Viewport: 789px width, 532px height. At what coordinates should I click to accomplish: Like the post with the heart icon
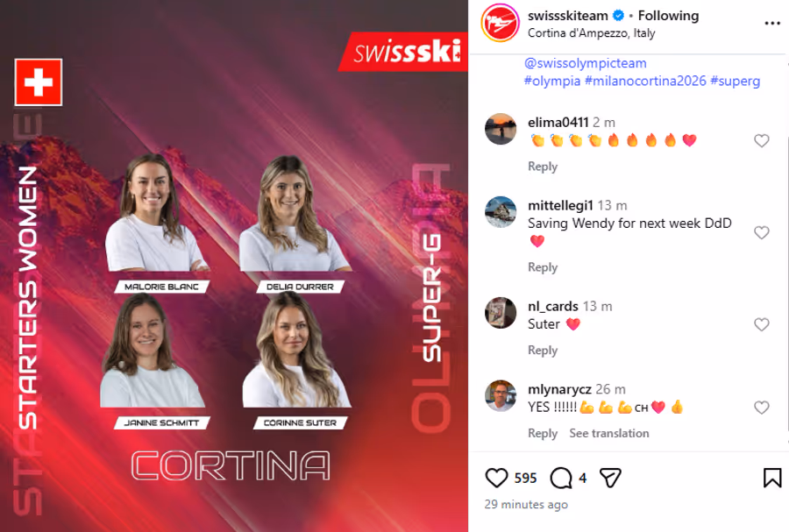pyautogui.click(x=496, y=477)
